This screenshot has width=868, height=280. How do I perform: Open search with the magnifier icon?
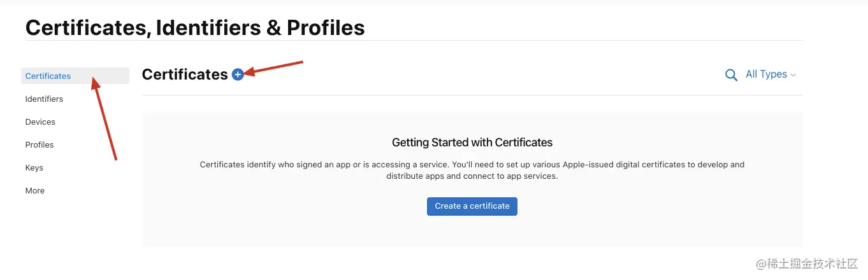[x=731, y=75]
